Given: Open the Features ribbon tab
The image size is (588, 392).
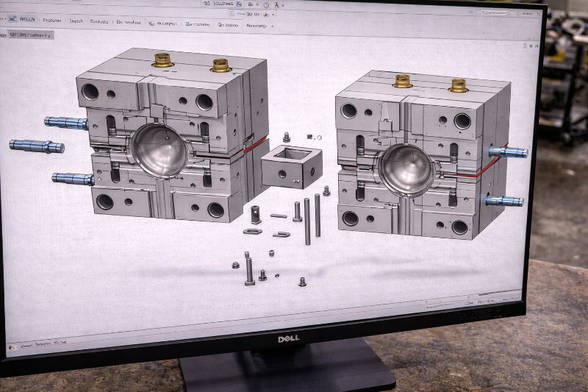Looking at the screenshot, I should coord(52,21).
